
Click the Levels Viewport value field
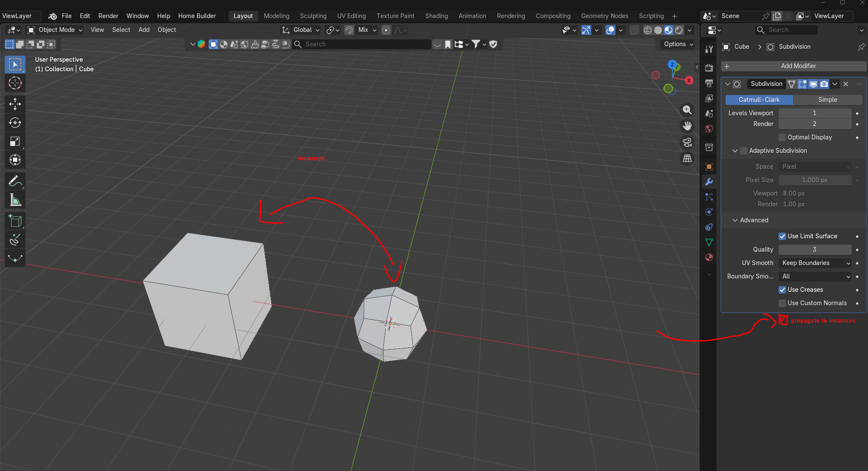point(815,113)
